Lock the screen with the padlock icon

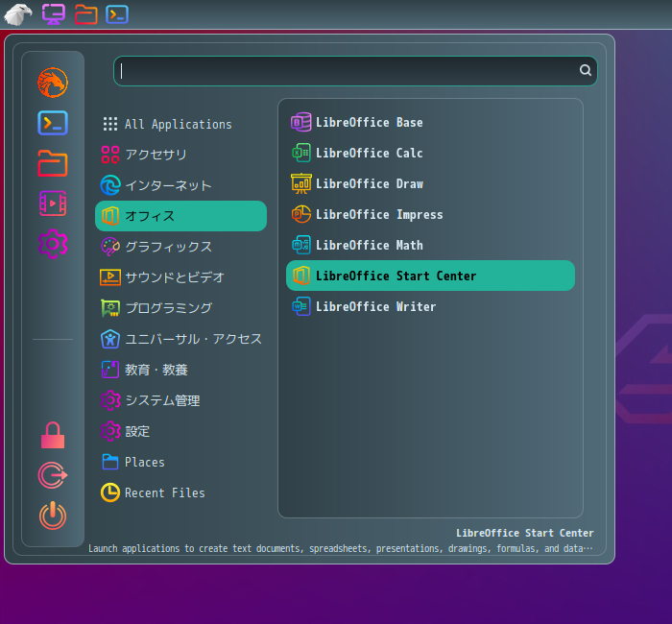(x=53, y=435)
